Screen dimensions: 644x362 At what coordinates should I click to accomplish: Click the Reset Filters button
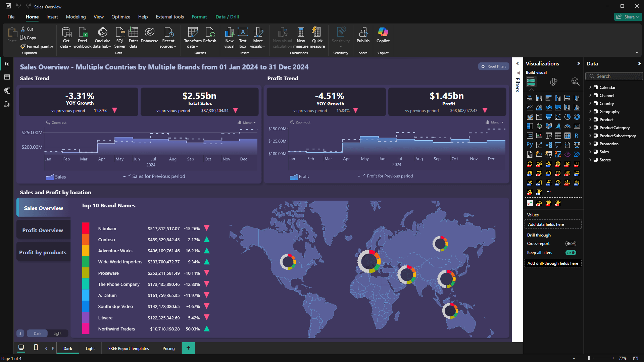click(493, 66)
